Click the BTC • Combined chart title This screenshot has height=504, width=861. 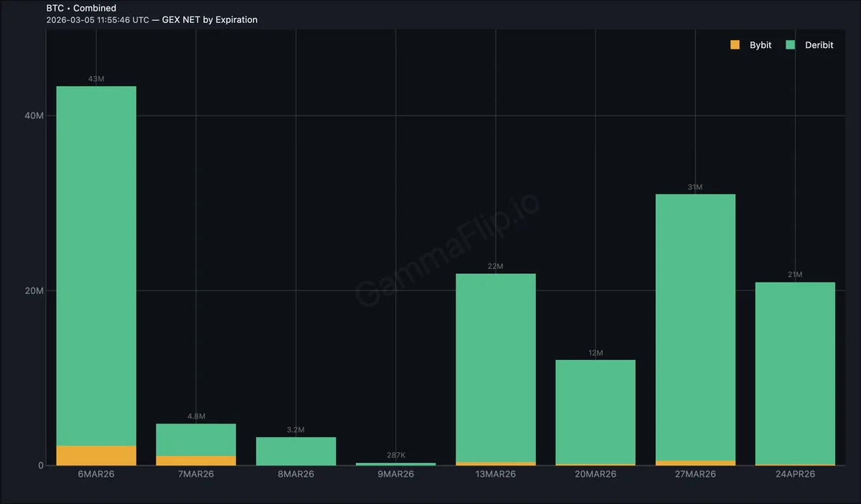coord(81,8)
